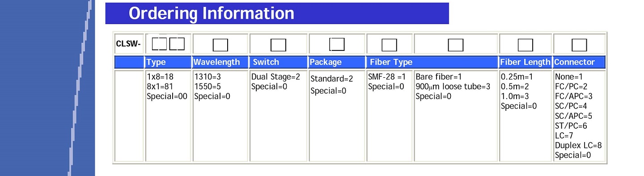The height and width of the screenshot is (176, 644).
Task: Click the double box above Type
Action: pos(168,44)
